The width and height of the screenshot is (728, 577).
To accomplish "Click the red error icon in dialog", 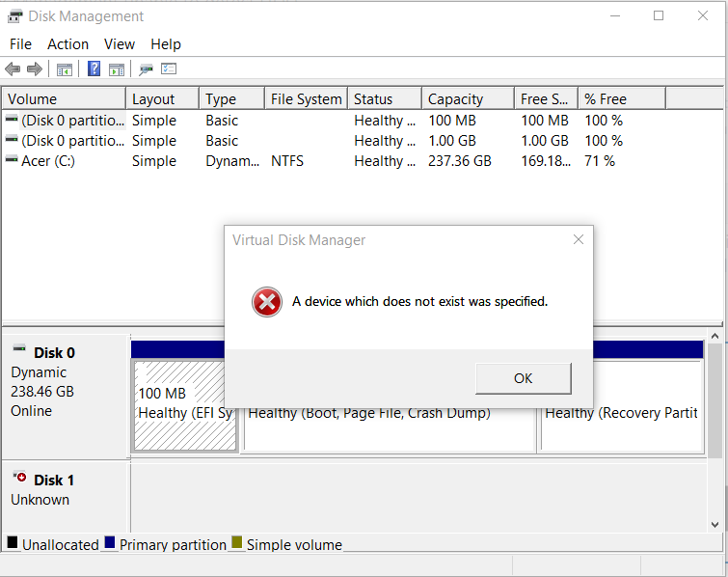I will 267,302.
